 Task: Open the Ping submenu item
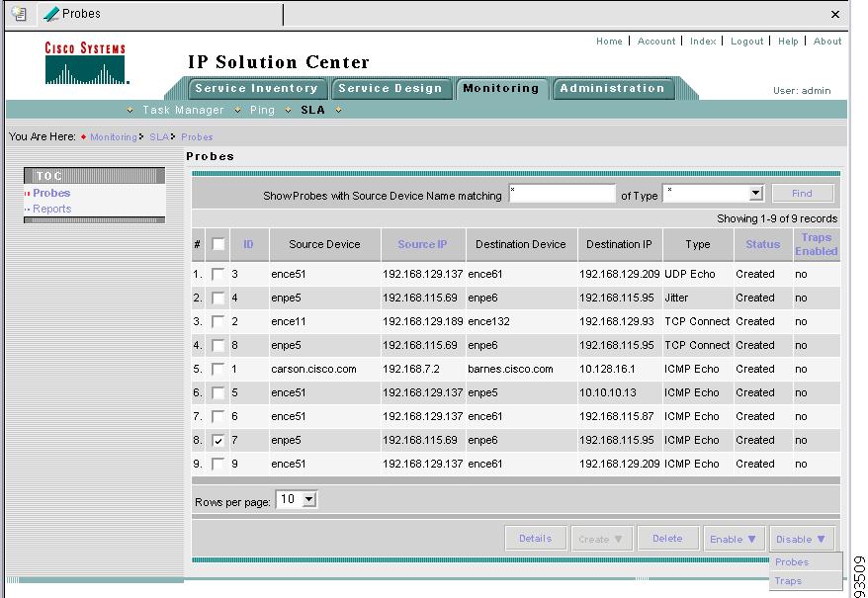click(x=262, y=110)
